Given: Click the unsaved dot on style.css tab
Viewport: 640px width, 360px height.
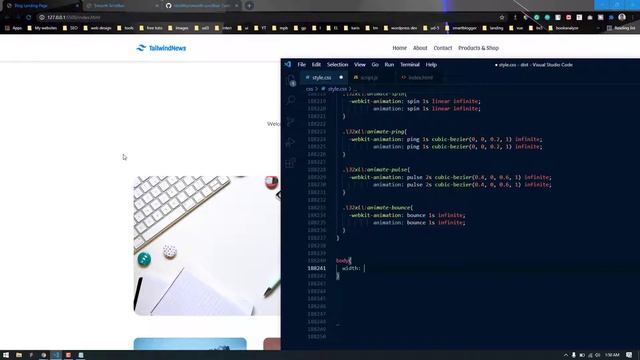Looking at the screenshot, I should click(x=341, y=78).
